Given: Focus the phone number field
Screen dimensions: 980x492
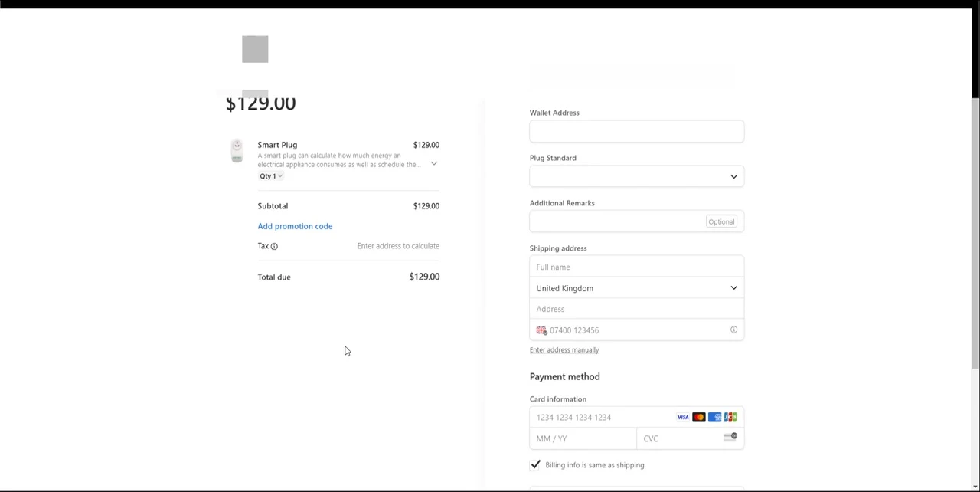Looking at the screenshot, I should click(636, 330).
